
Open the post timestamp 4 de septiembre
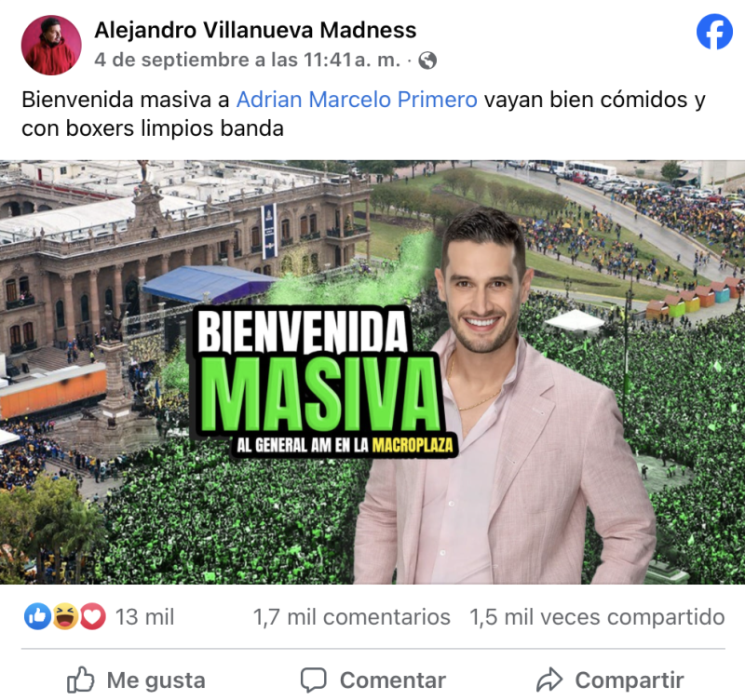click(x=248, y=61)
